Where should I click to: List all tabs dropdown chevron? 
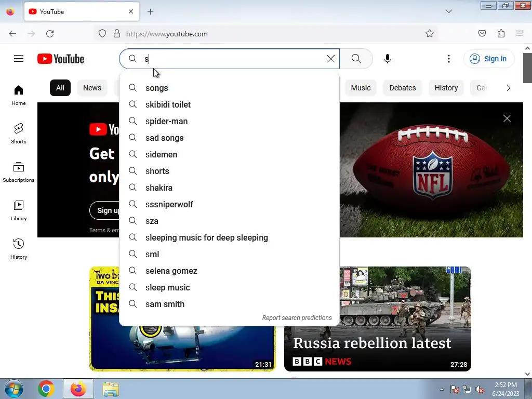click(x=448, y=11)
